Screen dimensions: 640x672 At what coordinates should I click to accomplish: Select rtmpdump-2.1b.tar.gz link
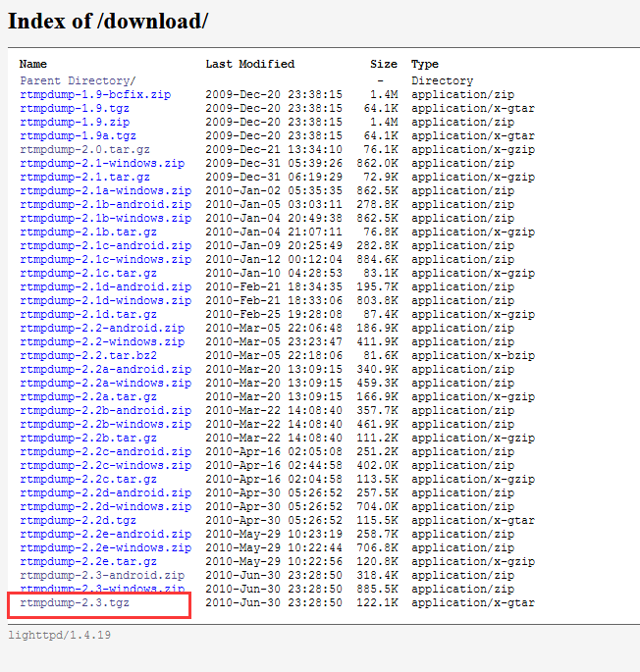point(88,232)
